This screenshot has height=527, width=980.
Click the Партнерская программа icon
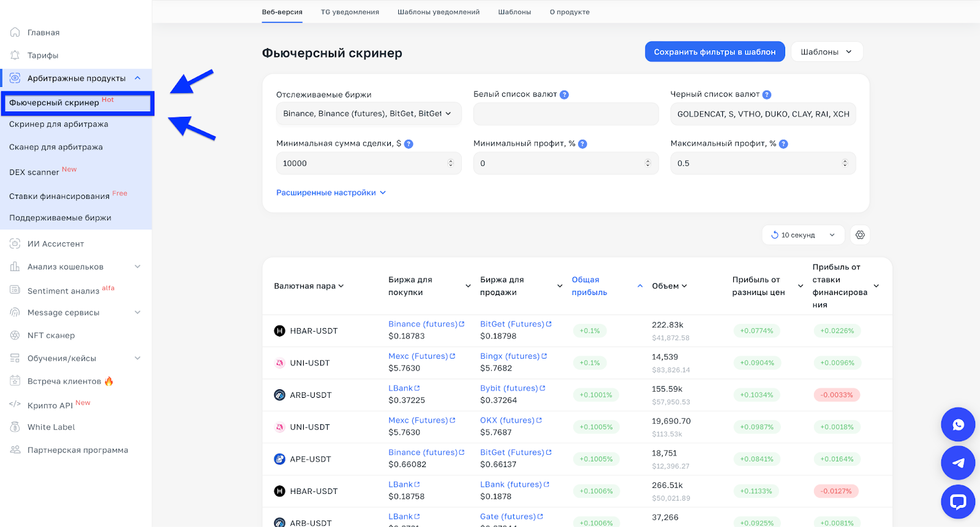point(15,450)
